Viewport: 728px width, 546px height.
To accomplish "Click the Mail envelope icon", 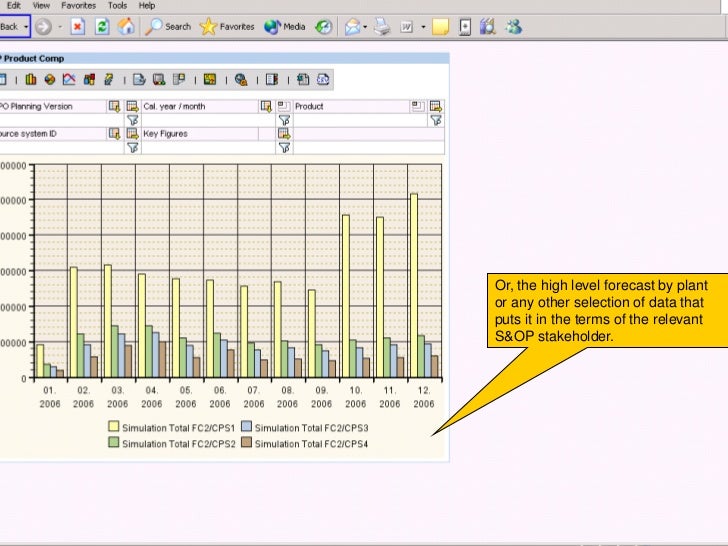I will coord(352,26).
